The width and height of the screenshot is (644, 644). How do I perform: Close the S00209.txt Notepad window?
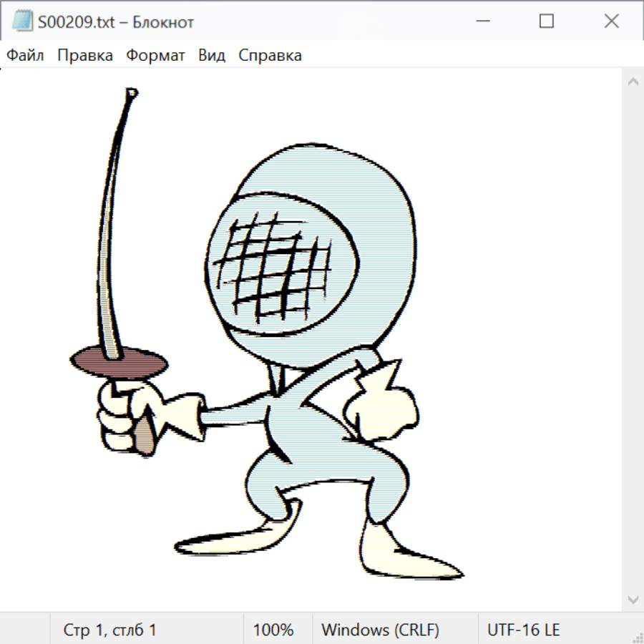[611, 21]
